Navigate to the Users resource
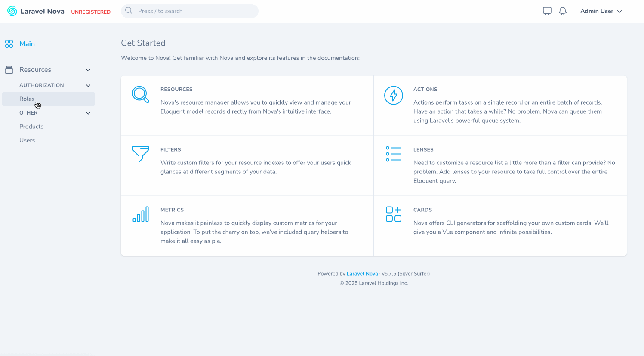This screenshot has height=356, width=644. (x=27, y=140)
